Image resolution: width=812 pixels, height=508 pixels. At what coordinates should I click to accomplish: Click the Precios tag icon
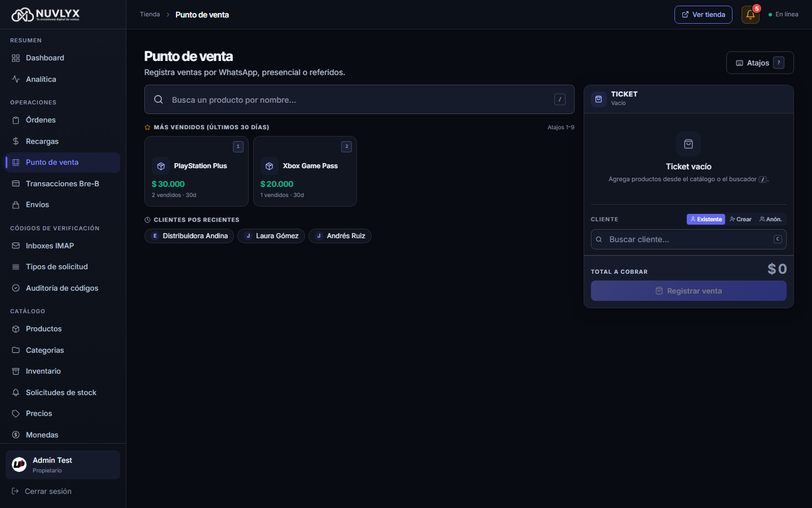click(x=16, y=414)
